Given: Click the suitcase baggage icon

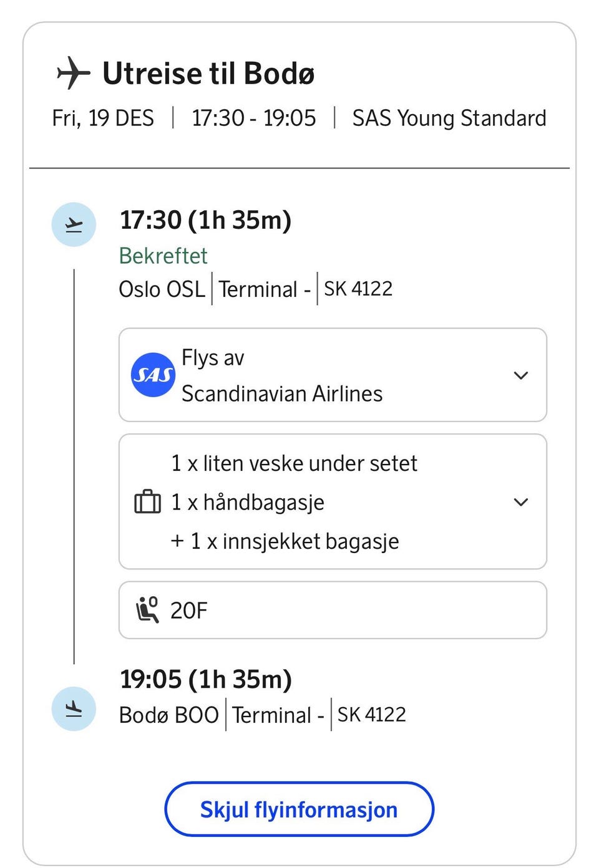Looking at the screenshot, I should [x=148, y=502].
